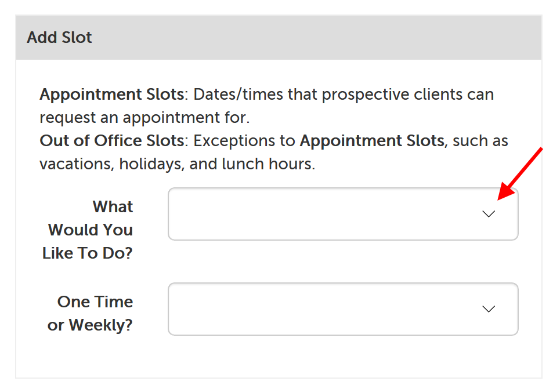
Task: Click empty gray header bar right of "Add Slot"
Action: click(x=319, y=38)
